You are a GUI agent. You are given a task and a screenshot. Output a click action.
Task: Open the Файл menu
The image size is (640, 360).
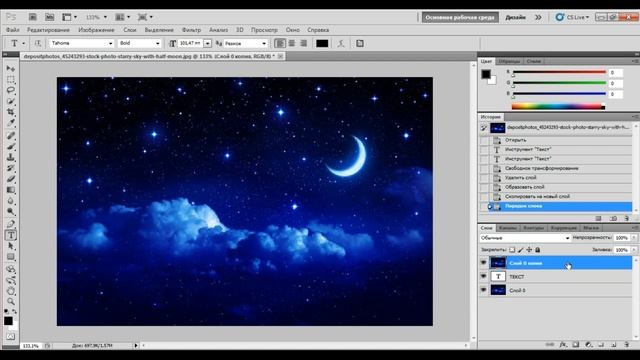coord(13,30)
